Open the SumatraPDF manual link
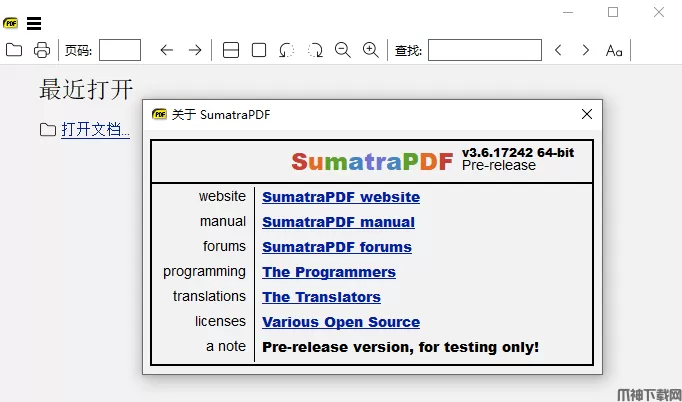Viewport: 682px width, 402px height. 338,222
